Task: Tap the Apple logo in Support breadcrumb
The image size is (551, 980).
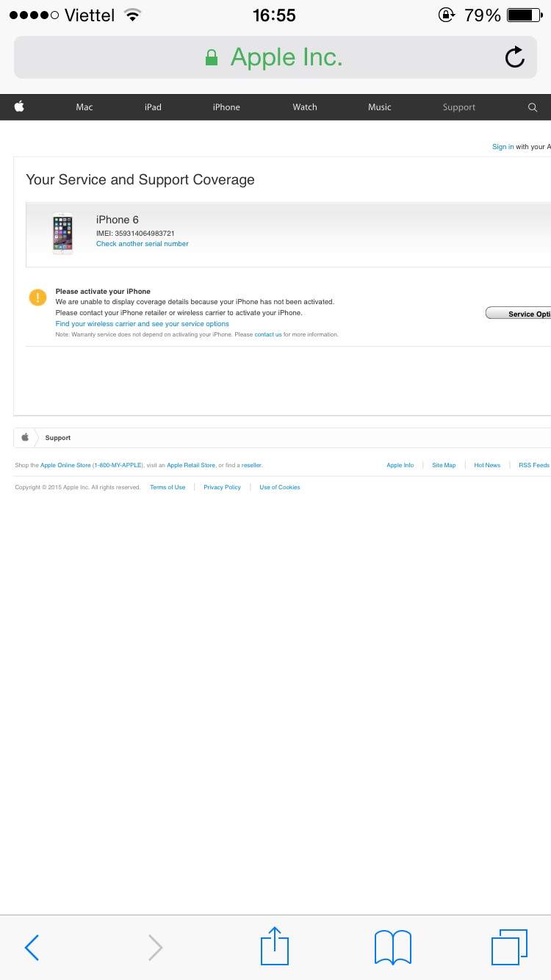Action: [25, 438]
